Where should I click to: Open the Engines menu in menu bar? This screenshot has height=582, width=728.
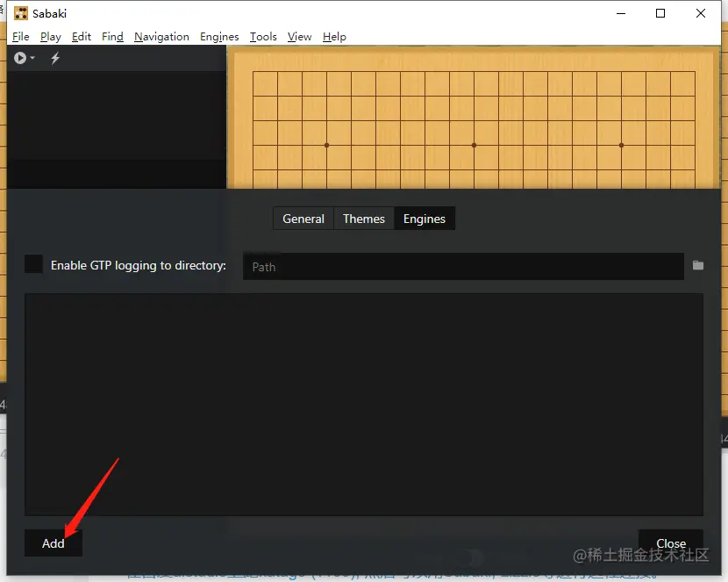[x=219, y=37]
